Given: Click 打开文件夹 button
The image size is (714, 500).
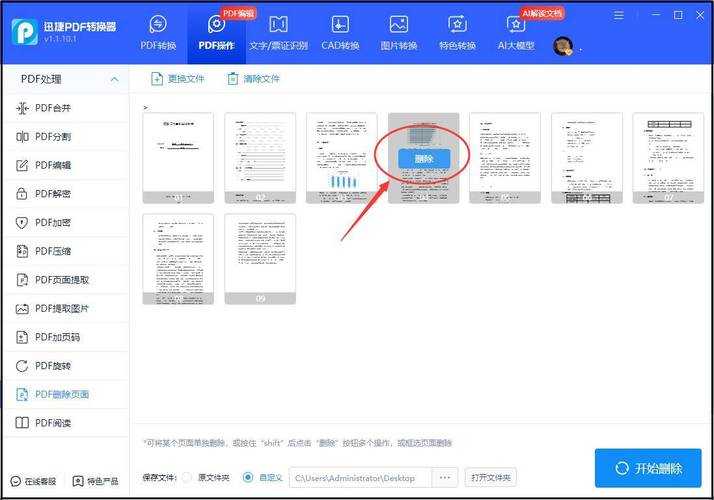Looking at the screenshot, I should point(491,478).
